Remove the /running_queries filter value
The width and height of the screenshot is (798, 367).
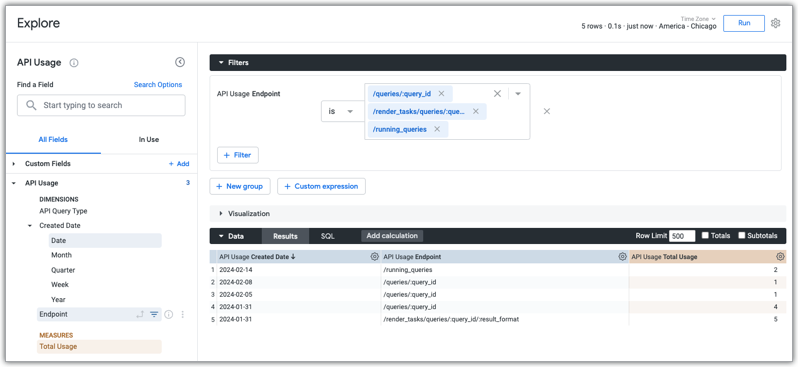[437, 129]
